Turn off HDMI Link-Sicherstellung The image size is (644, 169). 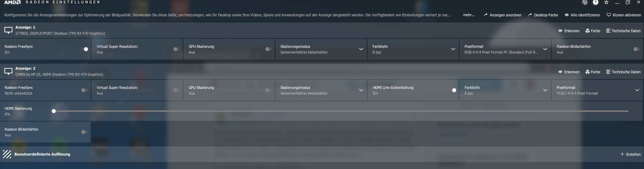click(x=453, y=90)
